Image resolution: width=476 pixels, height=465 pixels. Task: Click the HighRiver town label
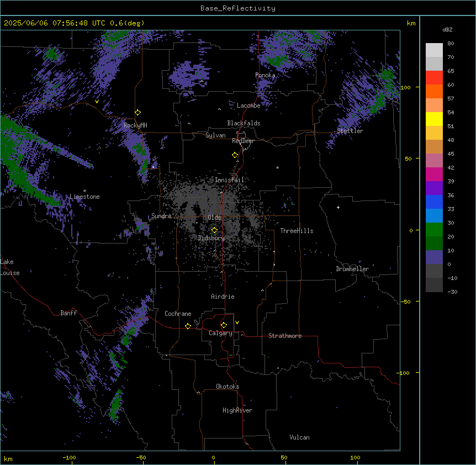pyautogui.click(x=237, y=410)
